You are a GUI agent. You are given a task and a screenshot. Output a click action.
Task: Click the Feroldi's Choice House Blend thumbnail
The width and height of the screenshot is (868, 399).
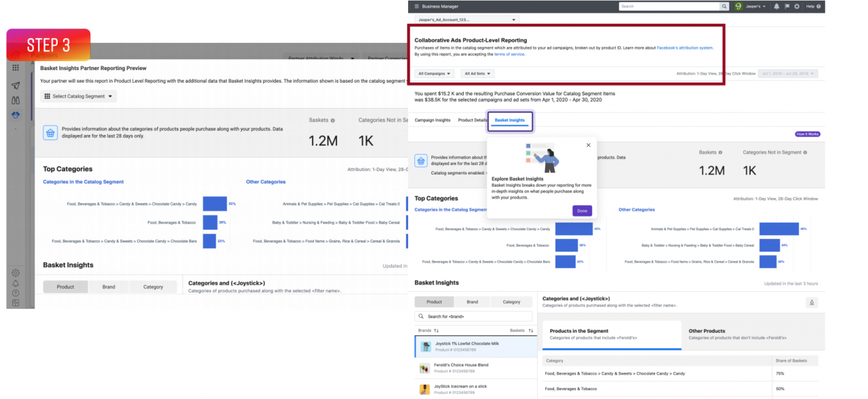tap(425, 368)
